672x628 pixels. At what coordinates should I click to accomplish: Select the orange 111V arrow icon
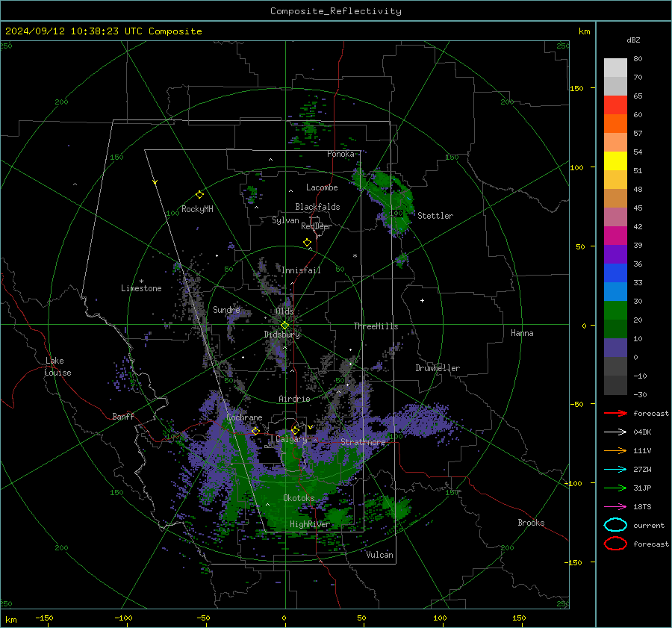click(615, 450)
